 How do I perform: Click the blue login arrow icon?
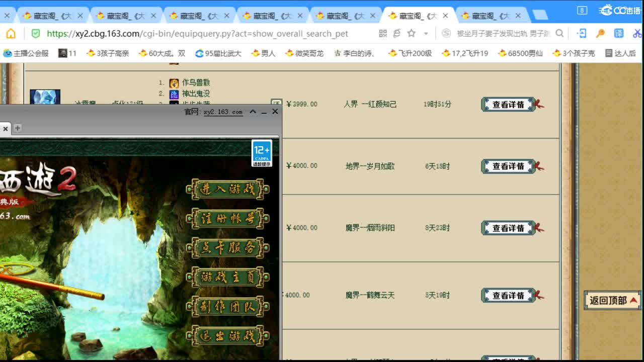(582, 34)
